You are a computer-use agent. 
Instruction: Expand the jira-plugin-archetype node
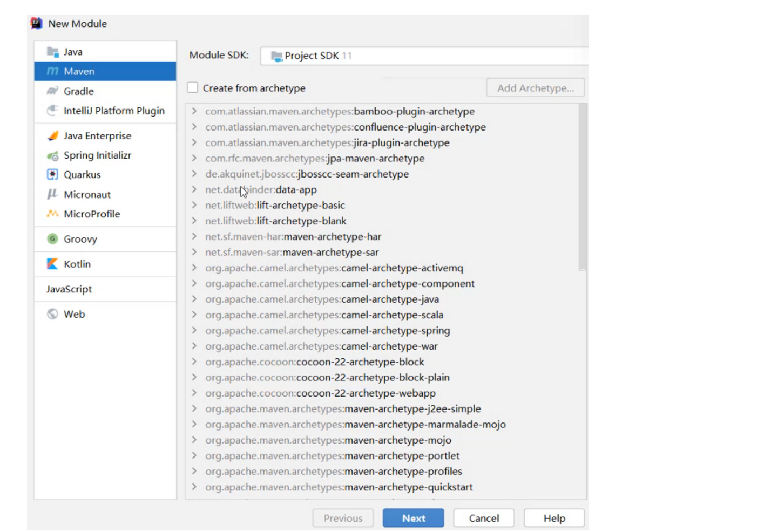194,142
